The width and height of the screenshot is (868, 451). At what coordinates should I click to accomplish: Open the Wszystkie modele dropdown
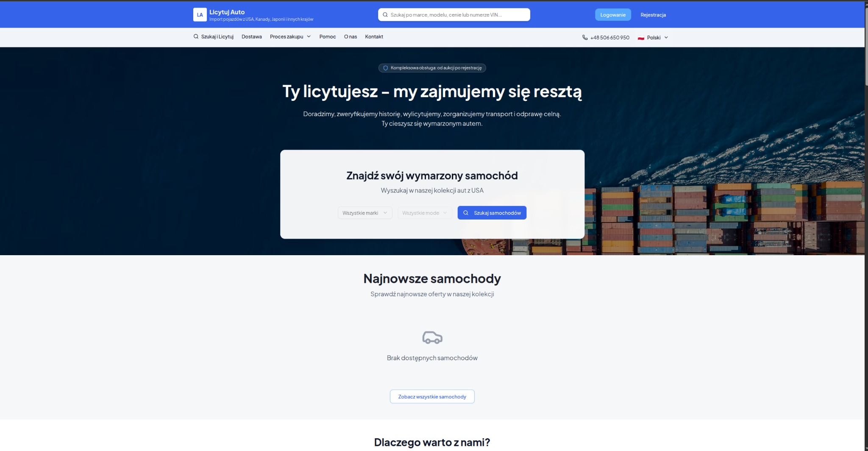pos(424,212)
